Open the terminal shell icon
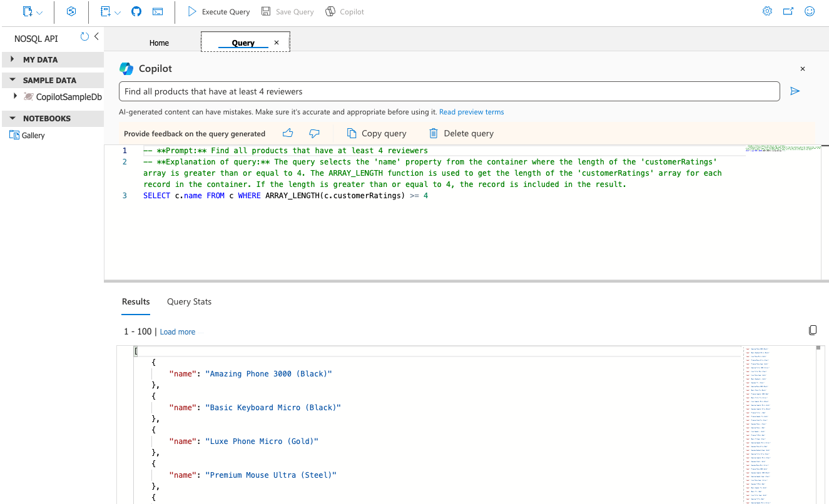This screenshot has width=829, height=504. (x=158, y=11)
